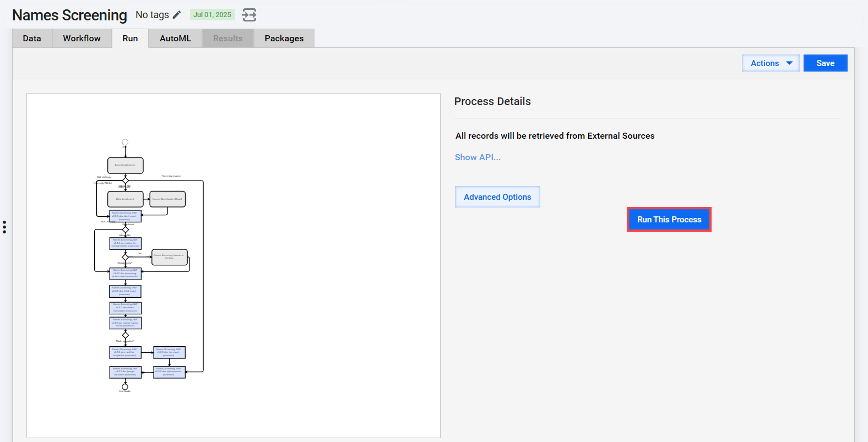Go to the Data tab
The height and width of the screenshot is (442, 868).
[32, 39]
